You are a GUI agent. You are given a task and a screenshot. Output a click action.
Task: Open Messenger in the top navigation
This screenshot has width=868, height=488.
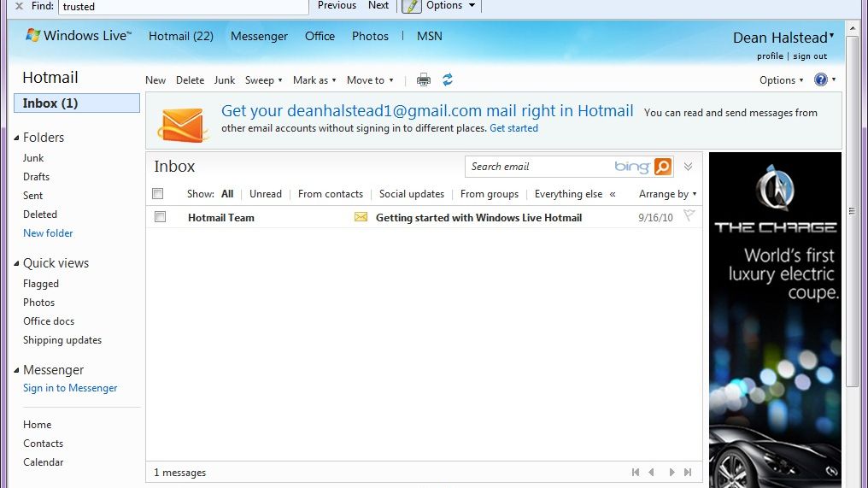(x=259, y=36)
